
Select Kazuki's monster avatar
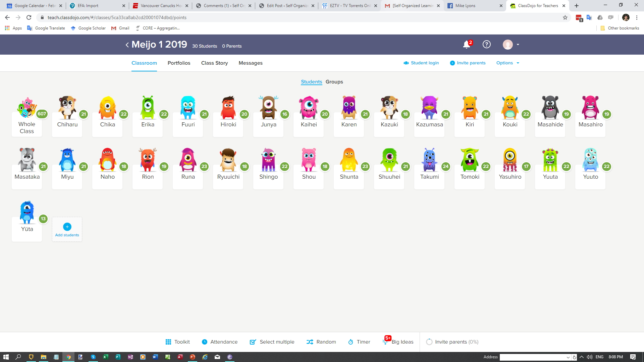click(x=389, y=108)
